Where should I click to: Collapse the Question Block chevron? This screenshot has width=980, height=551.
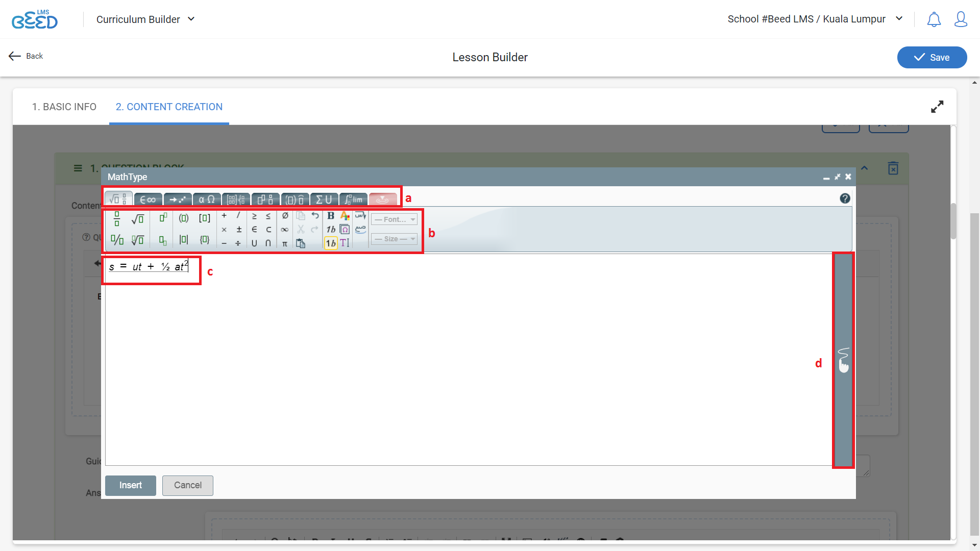[865, 168]
